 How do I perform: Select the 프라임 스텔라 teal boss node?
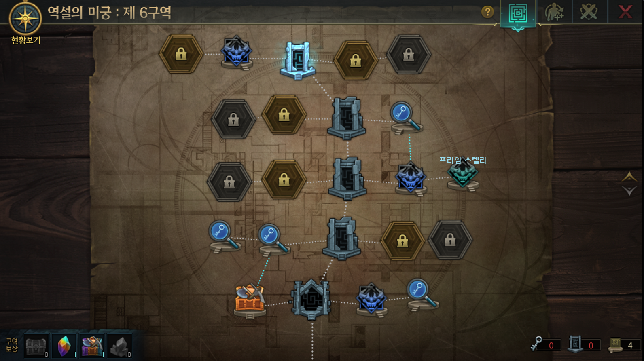coord(463,175)
